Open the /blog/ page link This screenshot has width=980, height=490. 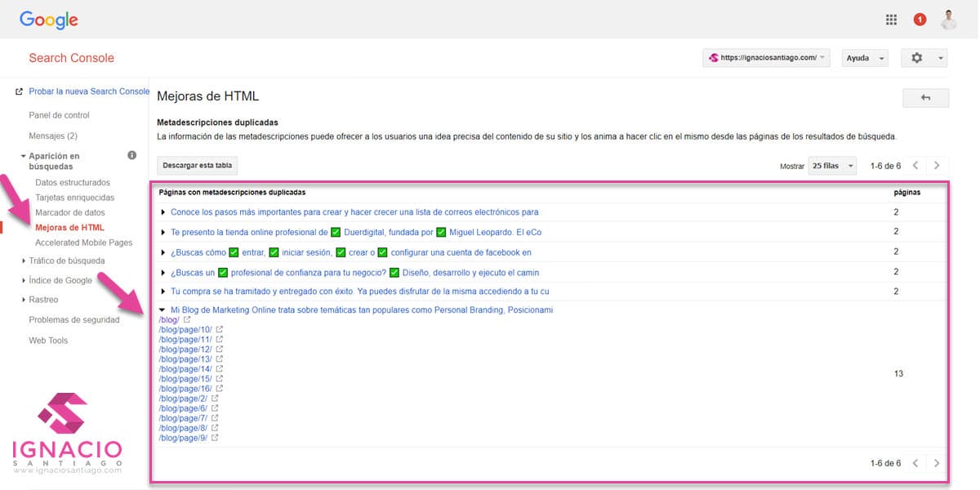click(x=169, y=320)
